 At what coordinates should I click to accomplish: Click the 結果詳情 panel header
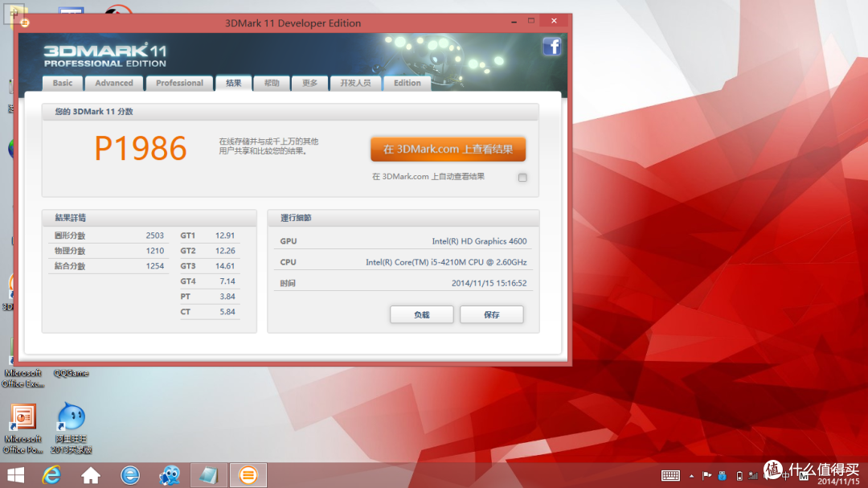[70, 218]
